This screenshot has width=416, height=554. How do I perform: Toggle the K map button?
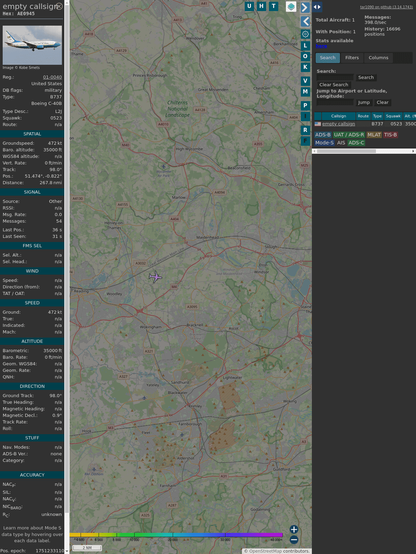(305, 67)
